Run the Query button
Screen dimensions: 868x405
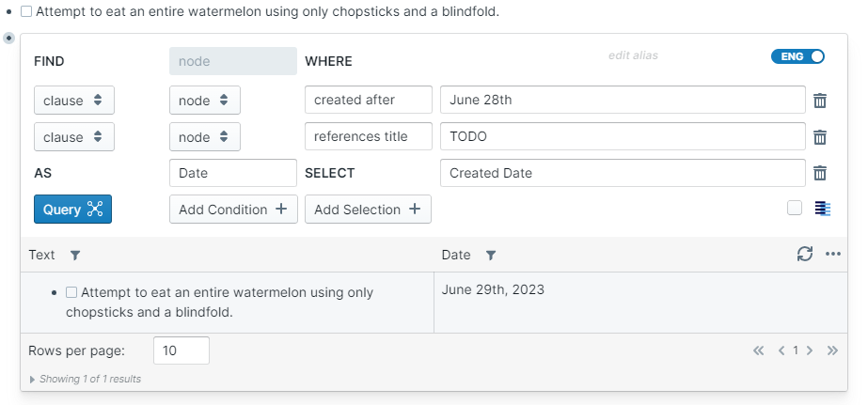[x=72, y=210]
